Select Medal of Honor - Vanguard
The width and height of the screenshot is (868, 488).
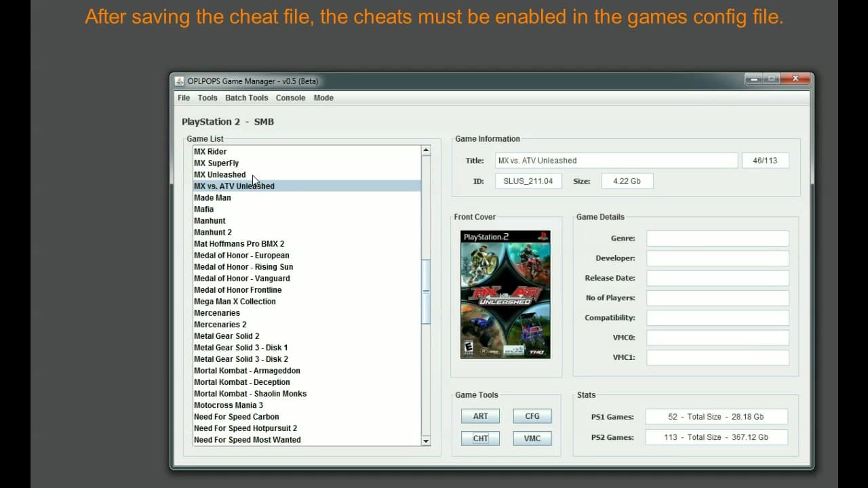pyautogui.click(x=307, y=279)
